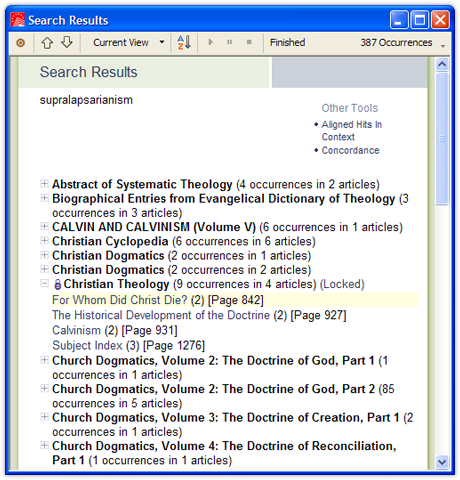Viewport: 460px width, 480px height.
Task: Open toolbar overflow arrow near 387 Occurrences
Action: tap(443, 46)
